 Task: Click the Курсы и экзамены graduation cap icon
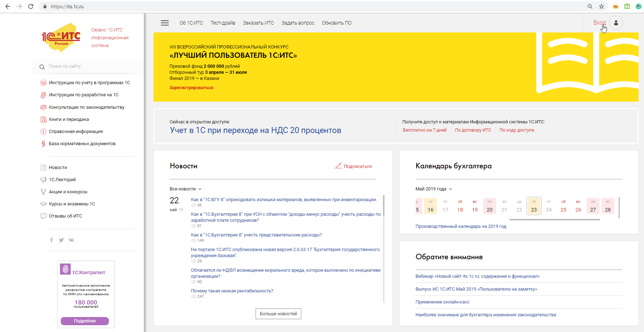pyautogui.click(x=43, y=204)
